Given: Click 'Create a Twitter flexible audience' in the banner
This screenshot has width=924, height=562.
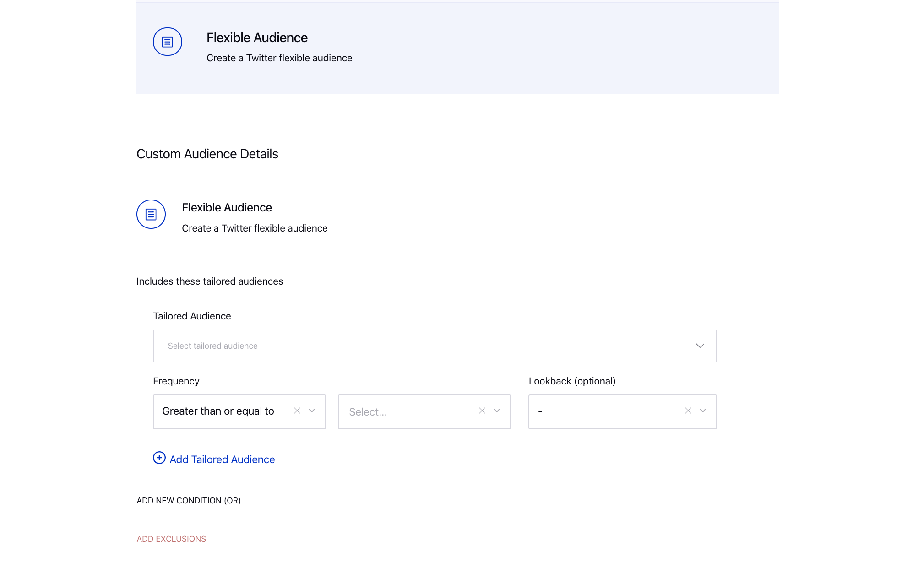Looking at the screenshot, I should point(279,58).
